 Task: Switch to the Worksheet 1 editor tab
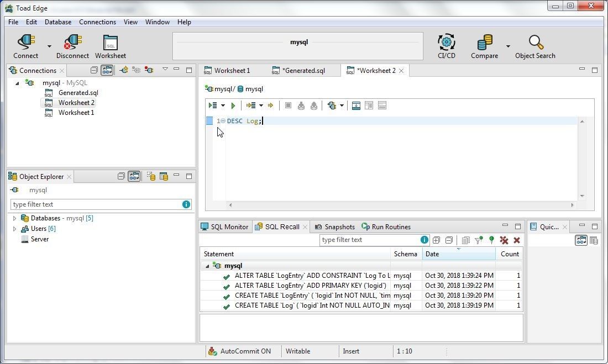pyautogui.click(x=227, y=71)
